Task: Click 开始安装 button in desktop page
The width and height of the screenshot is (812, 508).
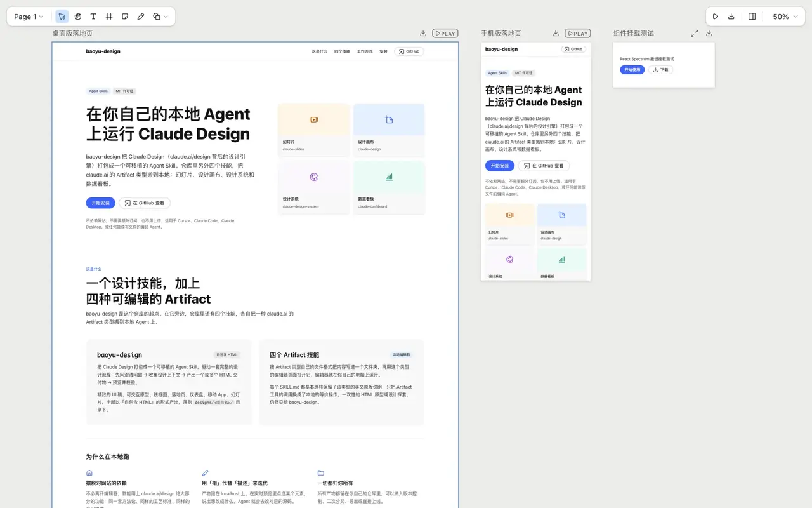Action: click(x=100, y=203)
